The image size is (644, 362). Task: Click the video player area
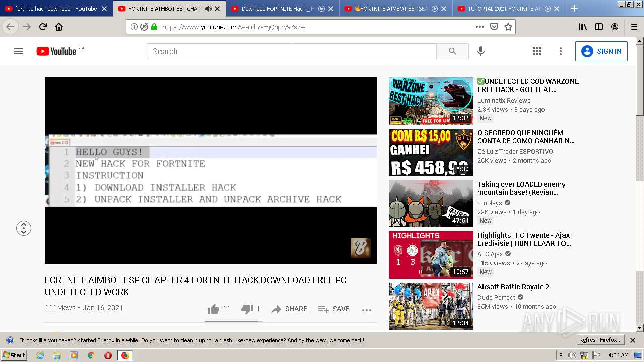211,170
